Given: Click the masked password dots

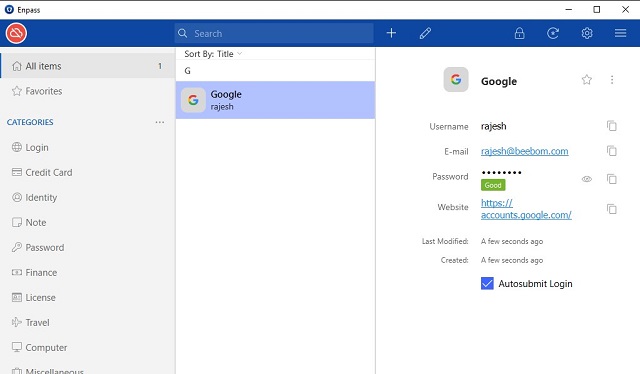Looking at the screenshot, I should coord(501,172).
